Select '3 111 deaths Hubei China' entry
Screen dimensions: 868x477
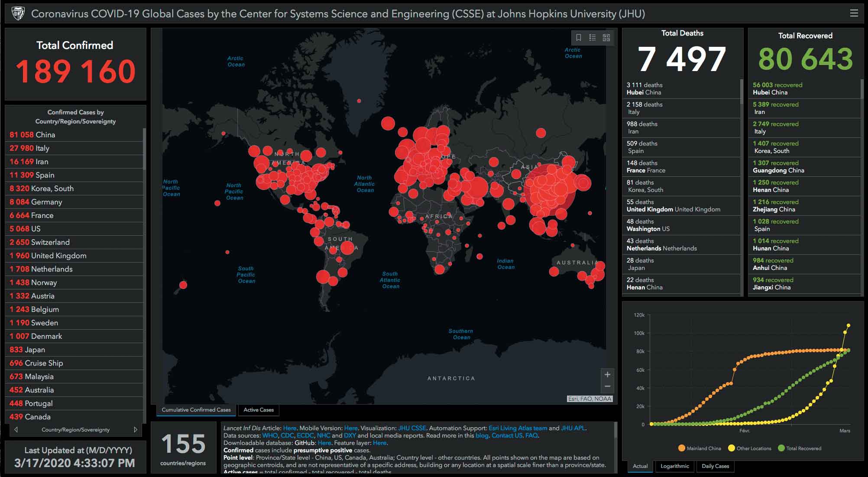point(681,89)
